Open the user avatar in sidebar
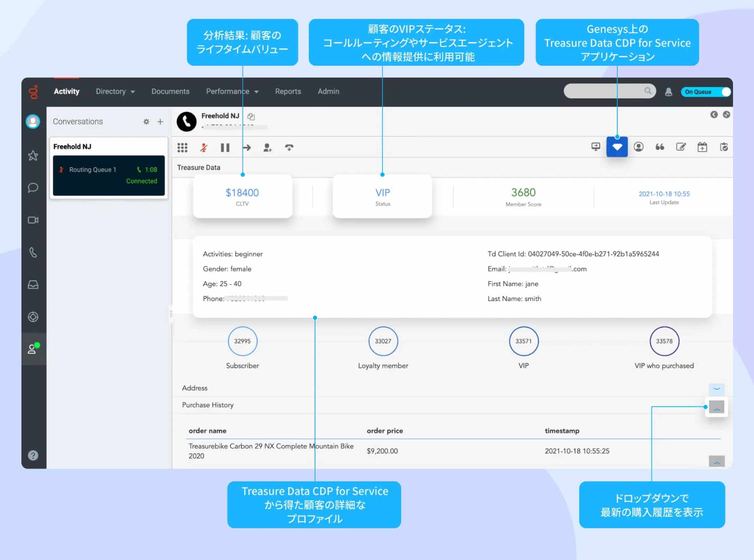The width and height of the screenshot is (754, 560). pos(33,121)
